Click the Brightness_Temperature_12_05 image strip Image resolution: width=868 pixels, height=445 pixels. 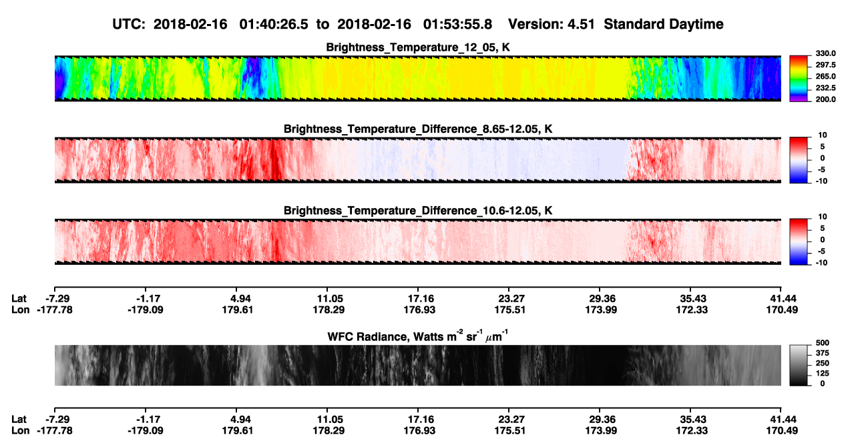coord(417,78)
